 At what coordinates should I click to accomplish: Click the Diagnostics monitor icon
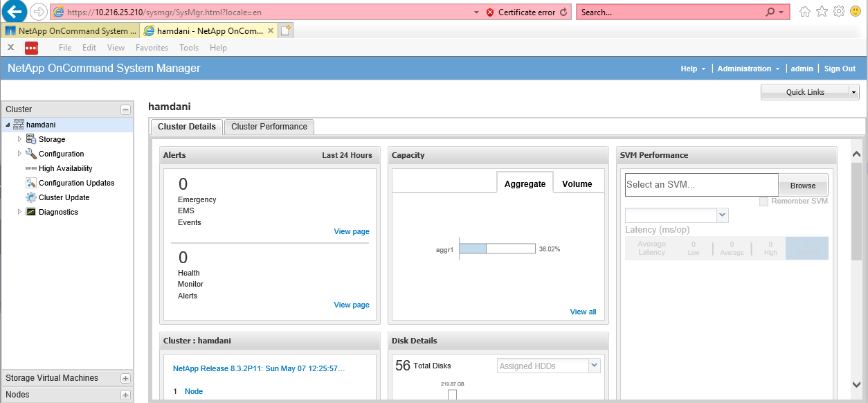tap(30, 212)
